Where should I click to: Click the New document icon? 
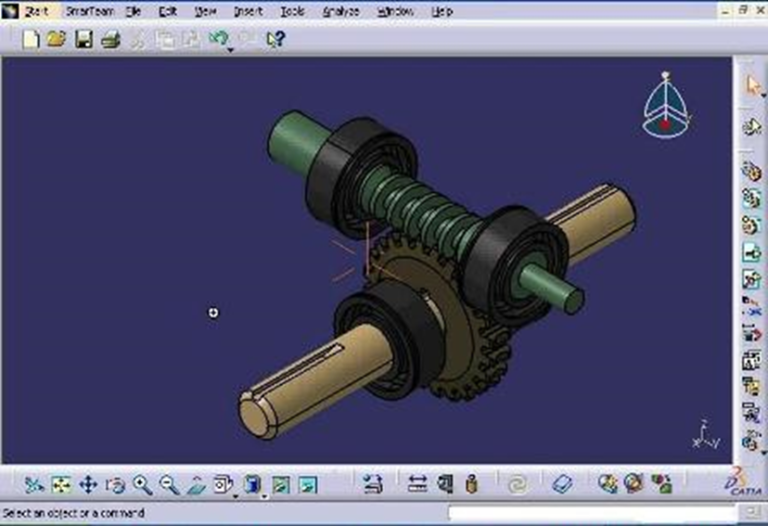click(31, 39)
